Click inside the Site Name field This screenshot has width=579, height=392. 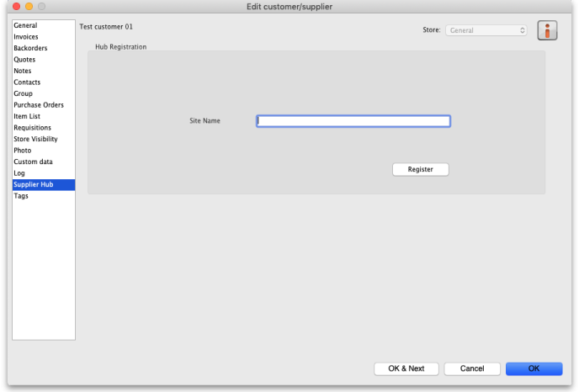coord(353,121)
